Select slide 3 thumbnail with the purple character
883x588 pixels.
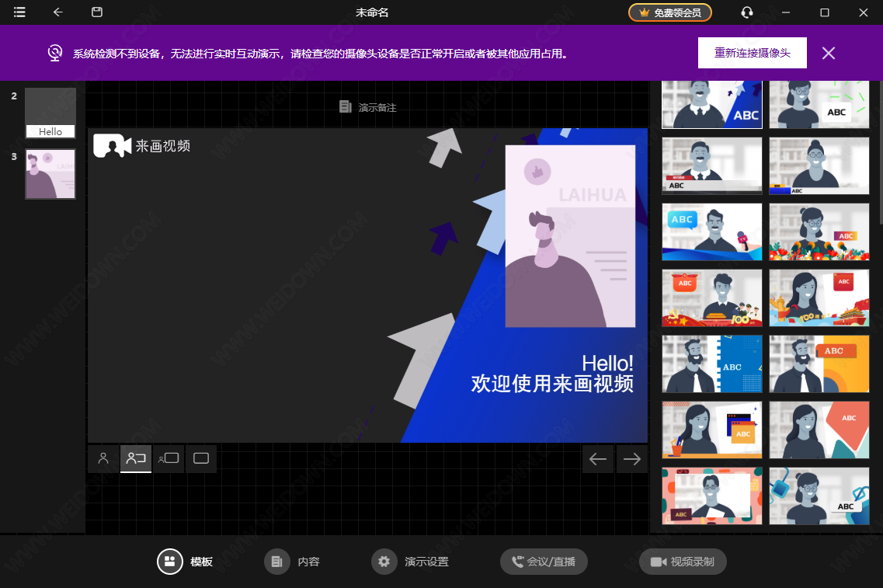[50, 173]
